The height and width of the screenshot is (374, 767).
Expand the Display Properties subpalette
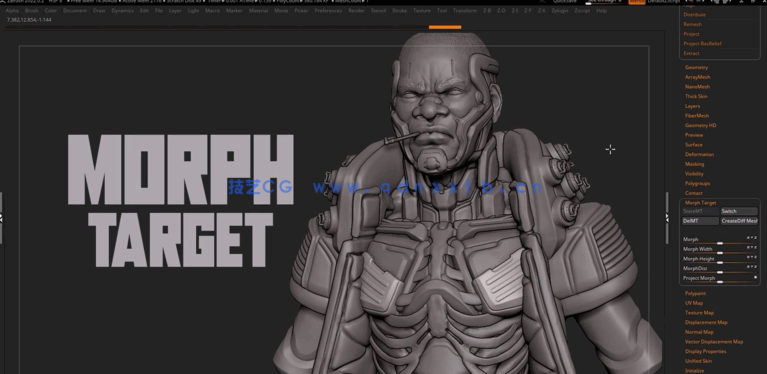(705, 352)
